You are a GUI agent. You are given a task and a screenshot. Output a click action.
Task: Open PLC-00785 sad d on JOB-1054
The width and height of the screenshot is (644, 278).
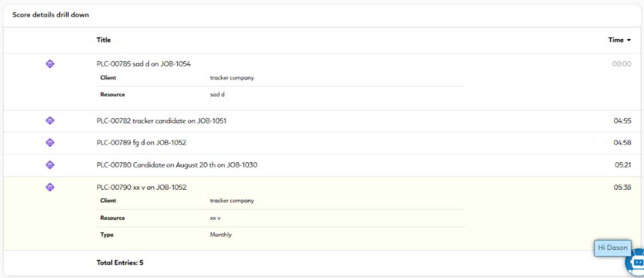pos(144,64)
